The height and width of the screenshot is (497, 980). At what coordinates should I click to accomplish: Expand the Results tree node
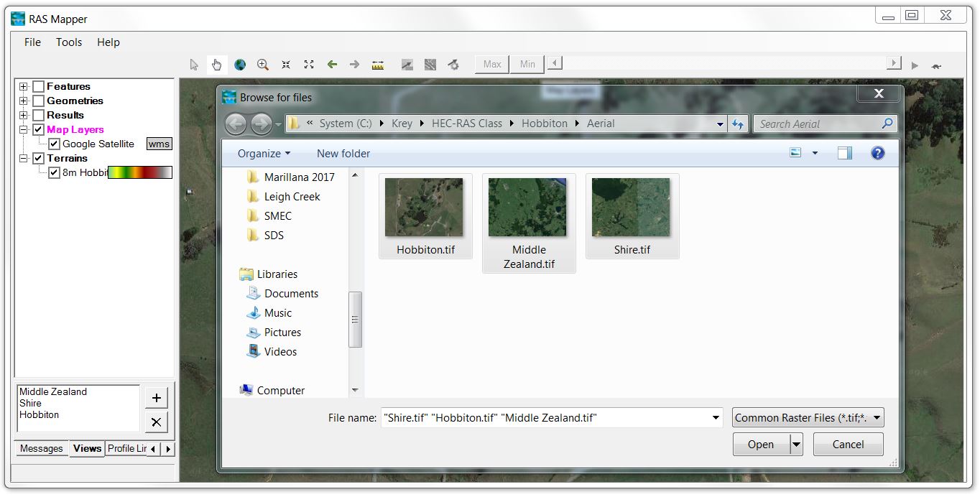(24, 115)
